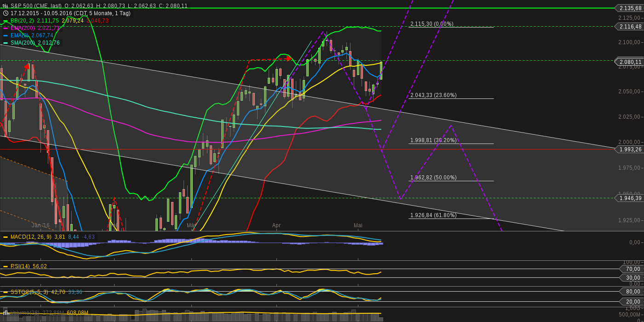Click the yellow RSI(14) legend swatch
Screen dimensions: 644x322
coord(6,266)
